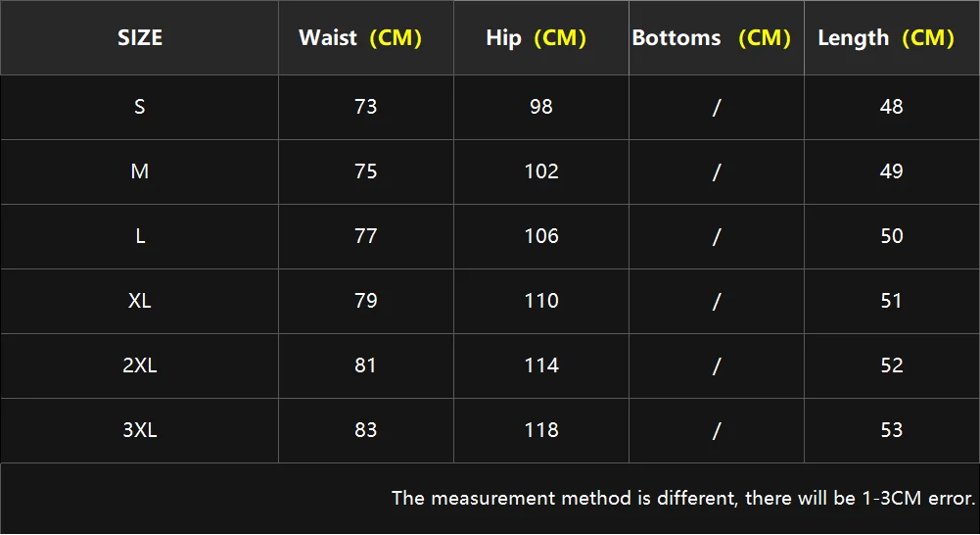Select the L size cell
The image size is (980, 535).
coord(140,236)
